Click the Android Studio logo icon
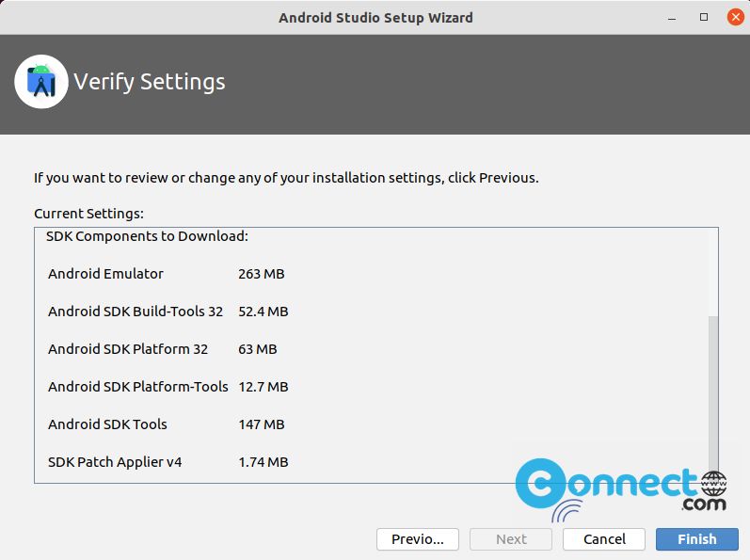Image resolution: width=750 pixels, height=560 pixels. click(41, 82)
